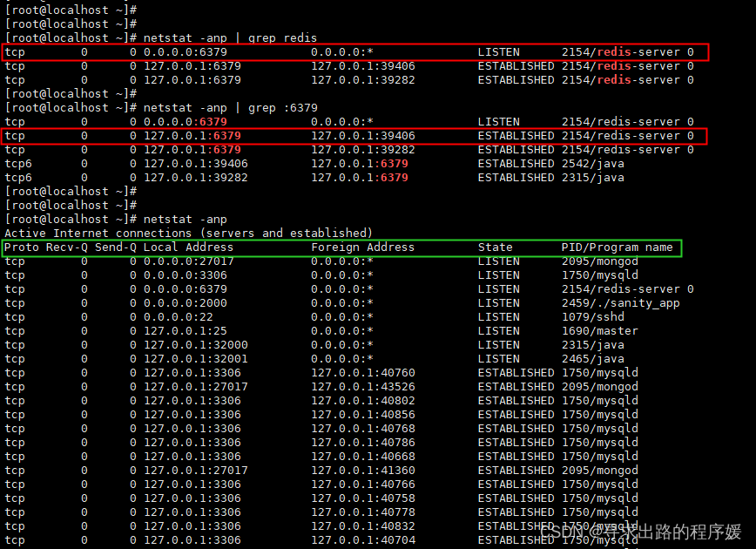Select foreign address 127.0.0.1:40668
The height and width of the screenshot is (549, 756).
tap(363, 457)
